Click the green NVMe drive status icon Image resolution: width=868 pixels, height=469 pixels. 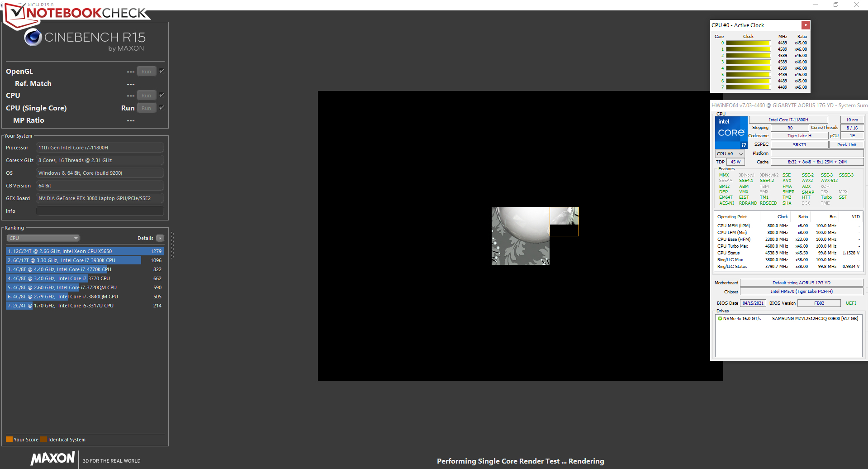(x=720, y=318)
